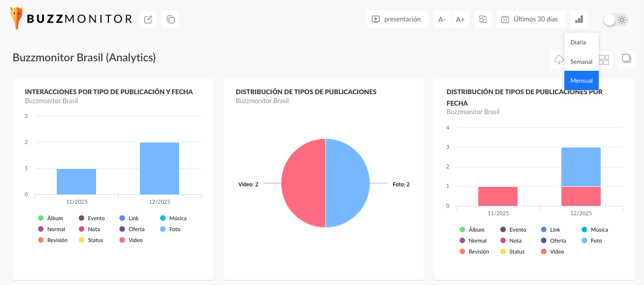
Task: Decrease font size with A- button
Action: pyautogui.click(x=442, y=19)
